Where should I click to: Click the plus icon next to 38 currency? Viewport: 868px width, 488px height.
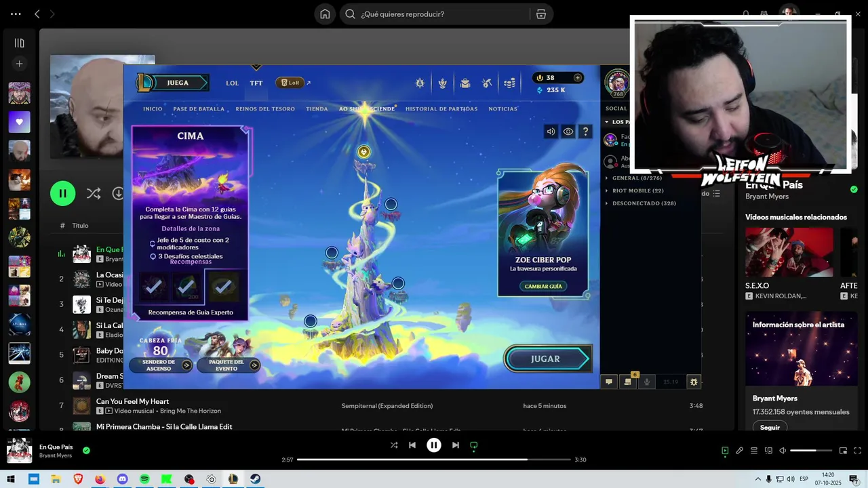pyautogui.click(x=578, y=77)
